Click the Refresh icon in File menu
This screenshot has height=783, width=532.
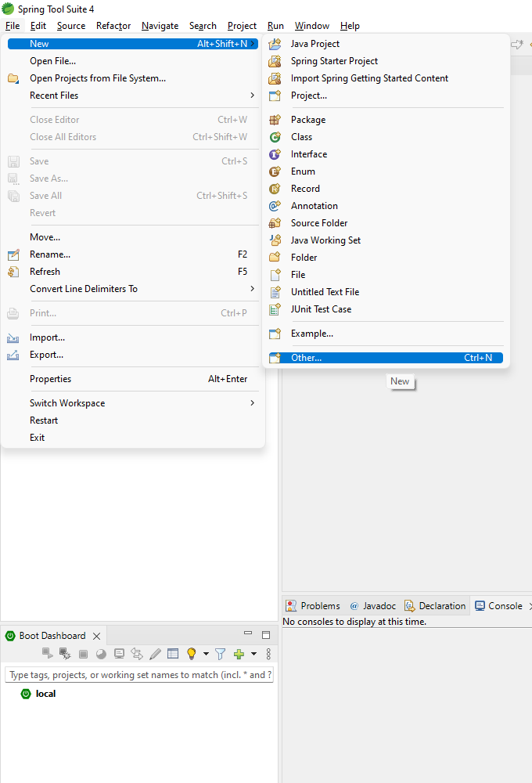click(13, 272)
